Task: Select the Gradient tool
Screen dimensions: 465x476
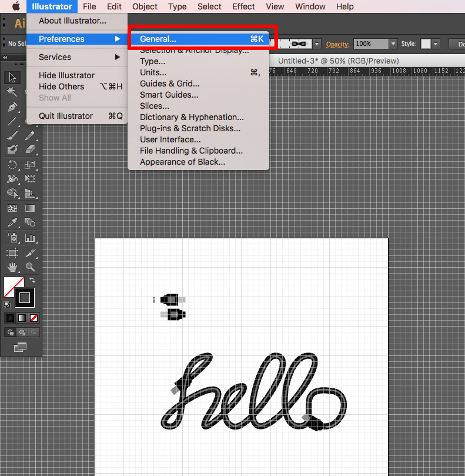Action: click(x=31, y=208)
